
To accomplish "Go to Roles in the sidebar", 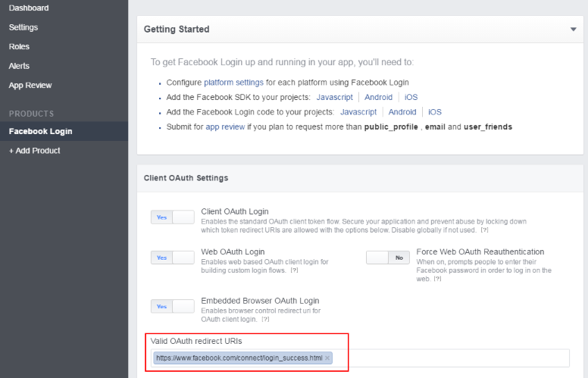I will pos(19,46).
